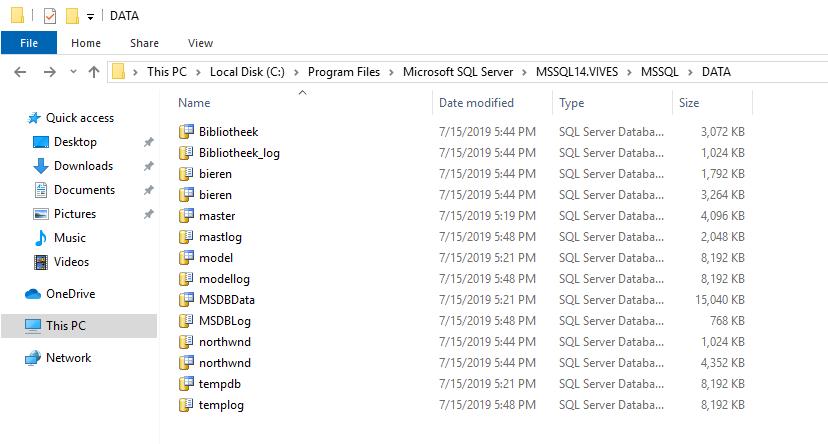Click the OneDrive cloud icon
The height and width of the screenshot is (444, 828).
pos(33,294)
